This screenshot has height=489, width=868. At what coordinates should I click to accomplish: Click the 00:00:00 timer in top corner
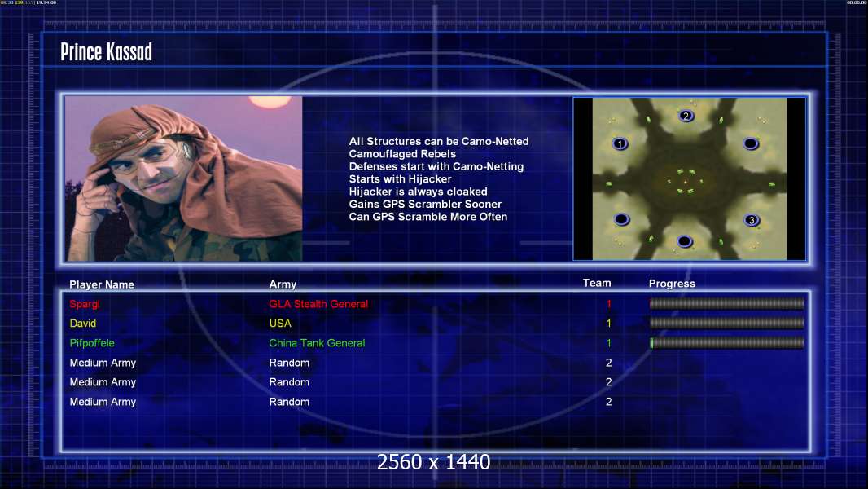point(856,2)
